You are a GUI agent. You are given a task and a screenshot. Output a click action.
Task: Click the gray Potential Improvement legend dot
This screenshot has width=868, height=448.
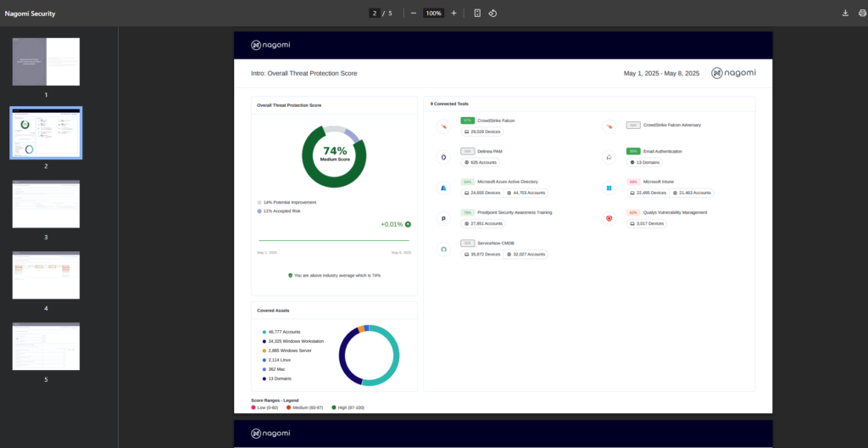click(259, 203)
